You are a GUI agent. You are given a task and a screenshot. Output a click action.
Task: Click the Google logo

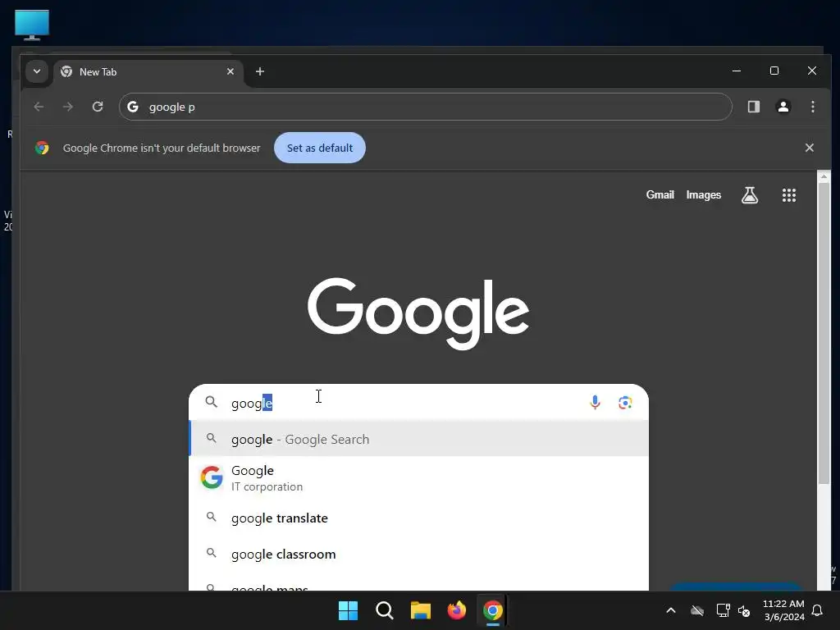point(418,314)
